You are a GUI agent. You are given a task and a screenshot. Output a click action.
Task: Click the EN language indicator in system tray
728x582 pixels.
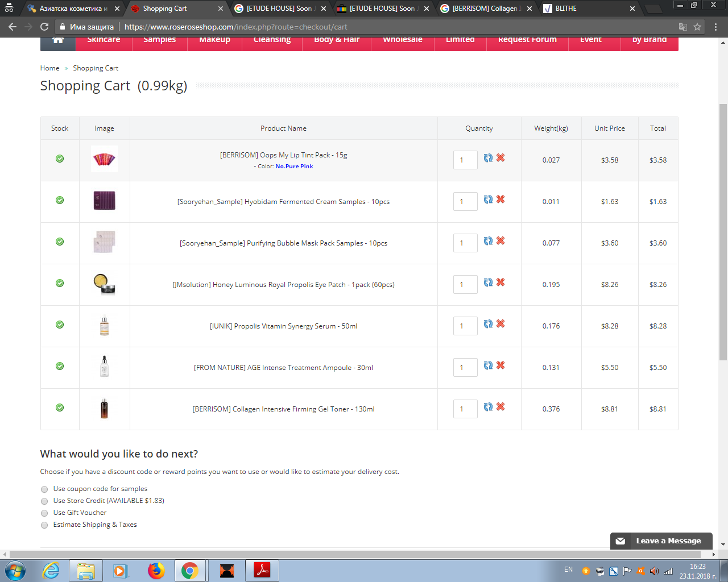point(568,569)
